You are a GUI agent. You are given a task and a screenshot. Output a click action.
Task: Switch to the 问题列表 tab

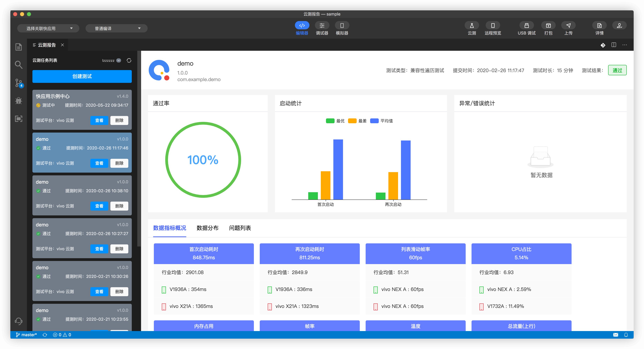coord(240,228)
